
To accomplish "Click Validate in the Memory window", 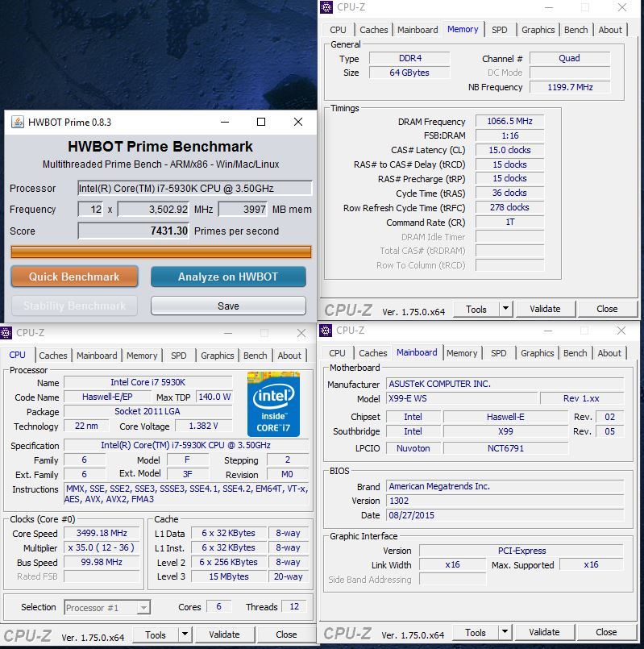I will (x=545, y=309).
